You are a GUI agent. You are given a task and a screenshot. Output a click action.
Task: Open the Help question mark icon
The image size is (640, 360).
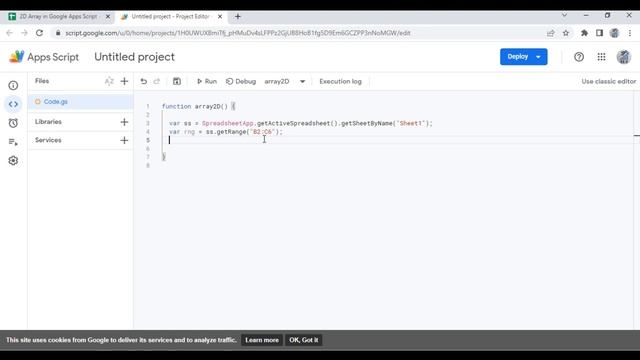pyautogui.click(x=579, y=57)
